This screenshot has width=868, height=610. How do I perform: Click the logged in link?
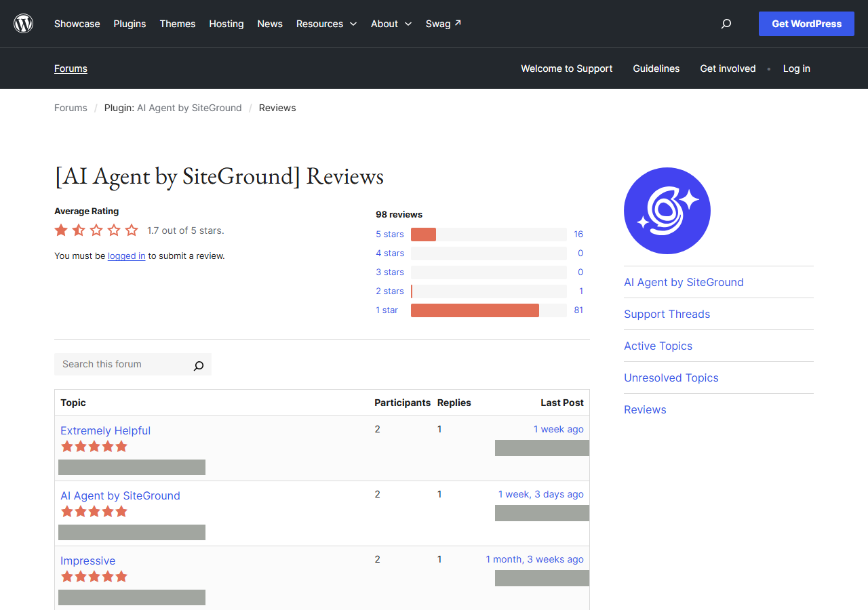127,256
